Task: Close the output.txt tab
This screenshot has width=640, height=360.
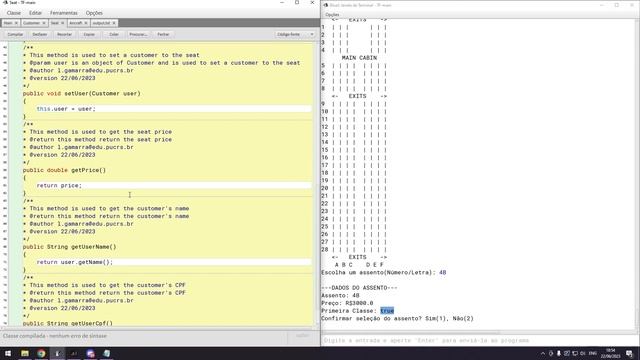Action: click(x=114, y=23)
